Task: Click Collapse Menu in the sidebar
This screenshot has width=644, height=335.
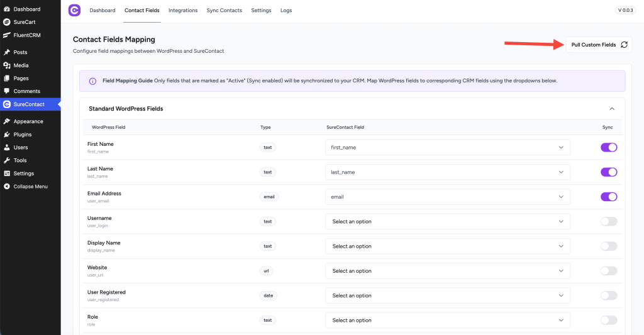Action: tap(31, 187)
